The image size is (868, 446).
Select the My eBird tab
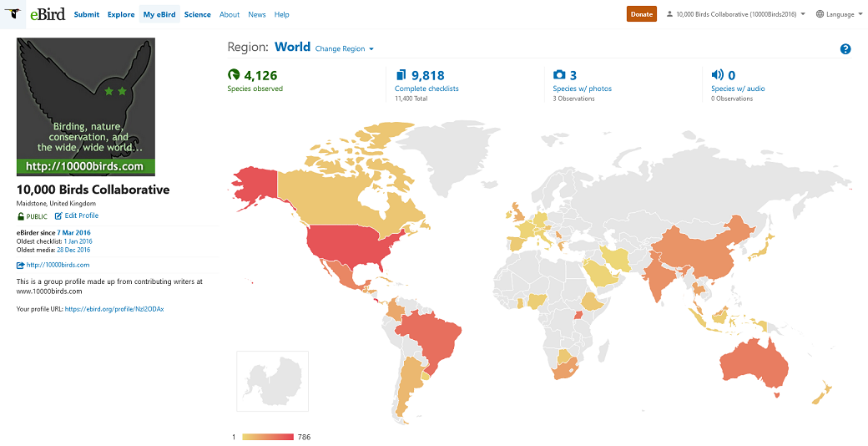159,14
